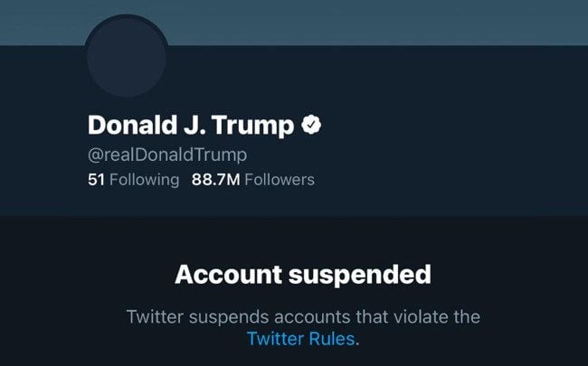Viewport: 588px width, 366px height.
Task: Click the word Followers
Action: pos(280,180)
